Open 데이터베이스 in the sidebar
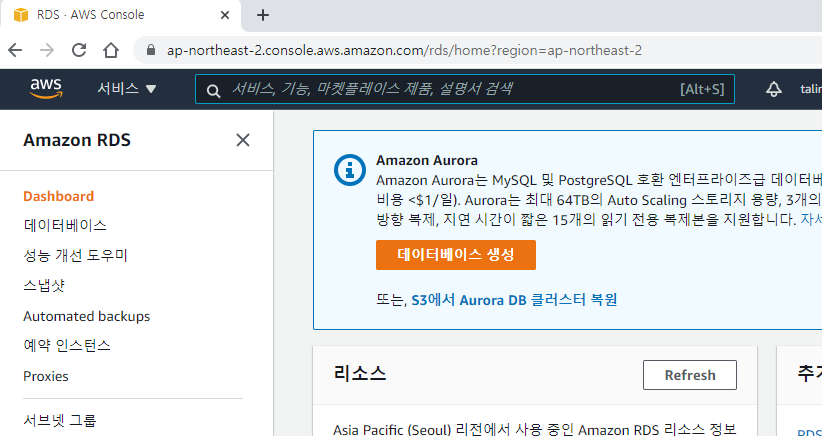 65,225
